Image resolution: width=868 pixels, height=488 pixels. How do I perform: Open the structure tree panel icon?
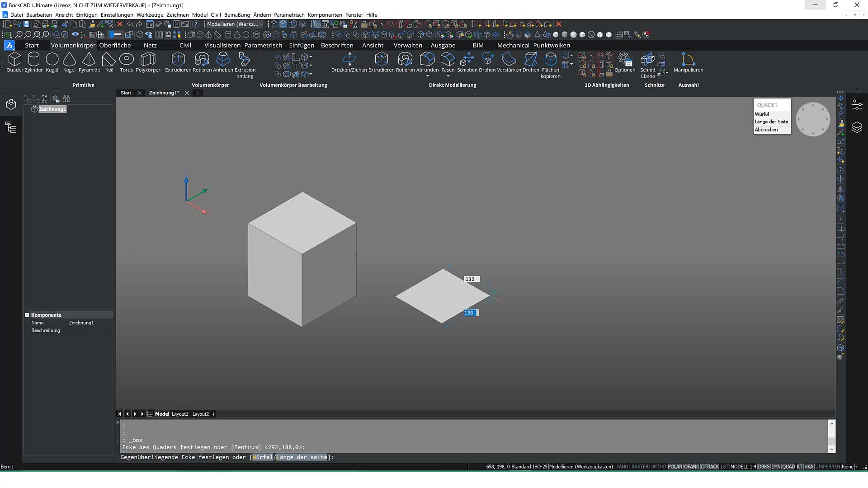pyautogui.click(x=11, y=127)
